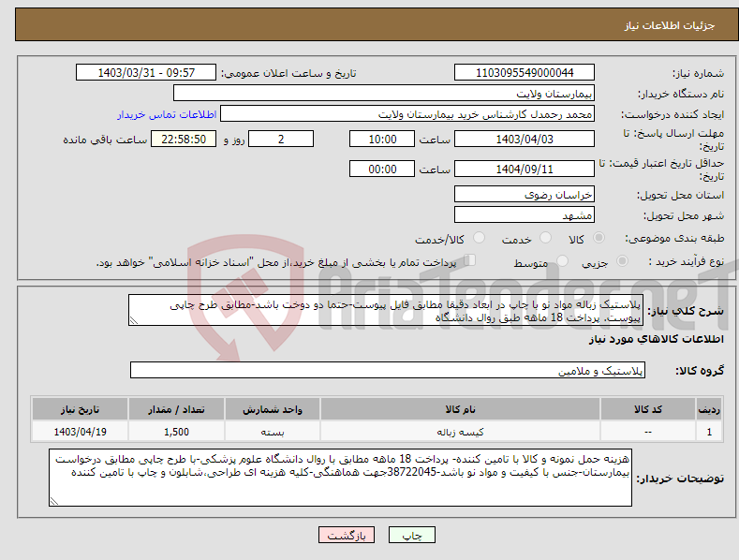
Task: Click the resize handle of buyer notes textarea
Action: (53, 502)
